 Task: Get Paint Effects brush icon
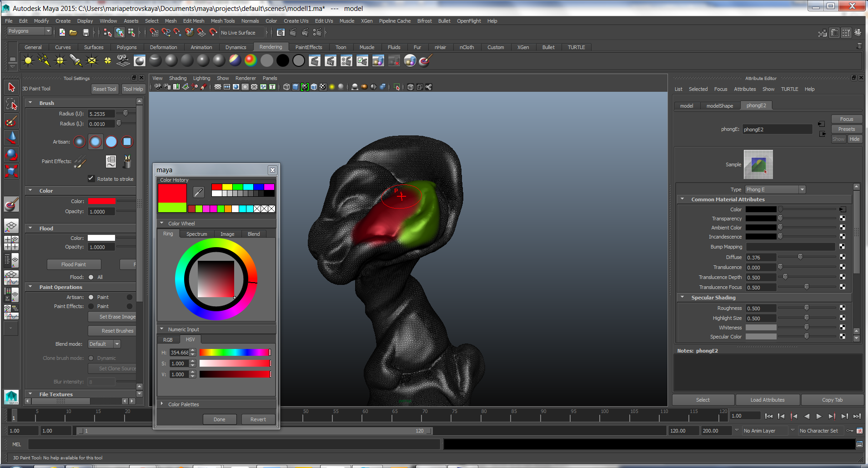(80, 161)
